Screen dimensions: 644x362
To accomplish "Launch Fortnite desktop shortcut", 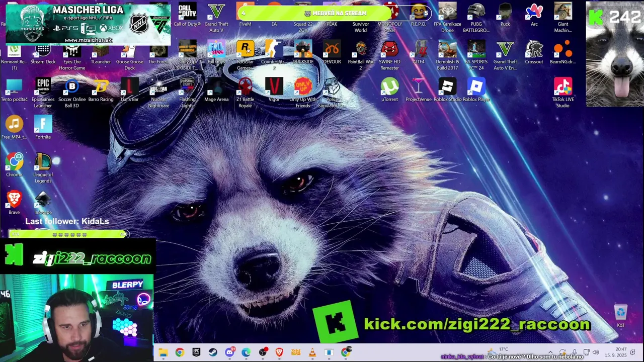I will (43, 128).
